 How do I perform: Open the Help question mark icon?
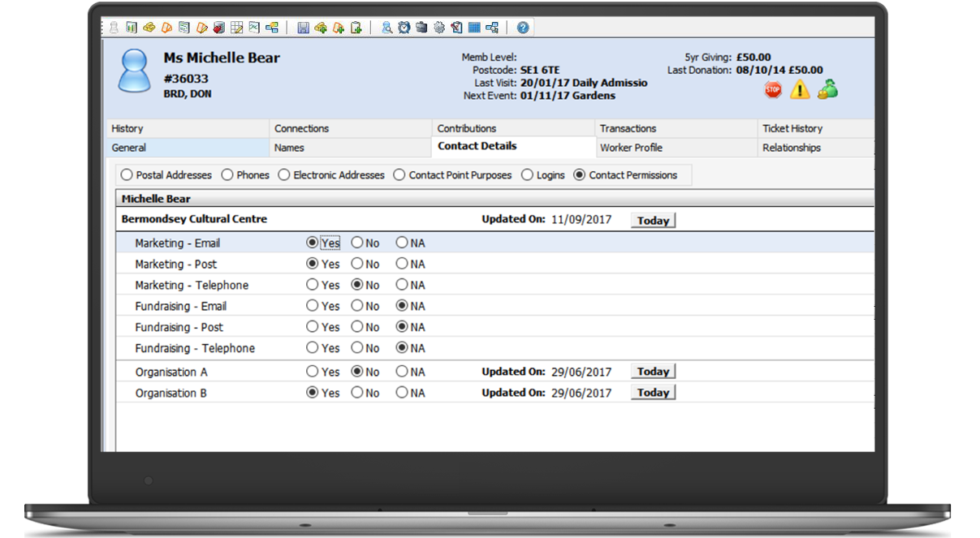[520, 27]
